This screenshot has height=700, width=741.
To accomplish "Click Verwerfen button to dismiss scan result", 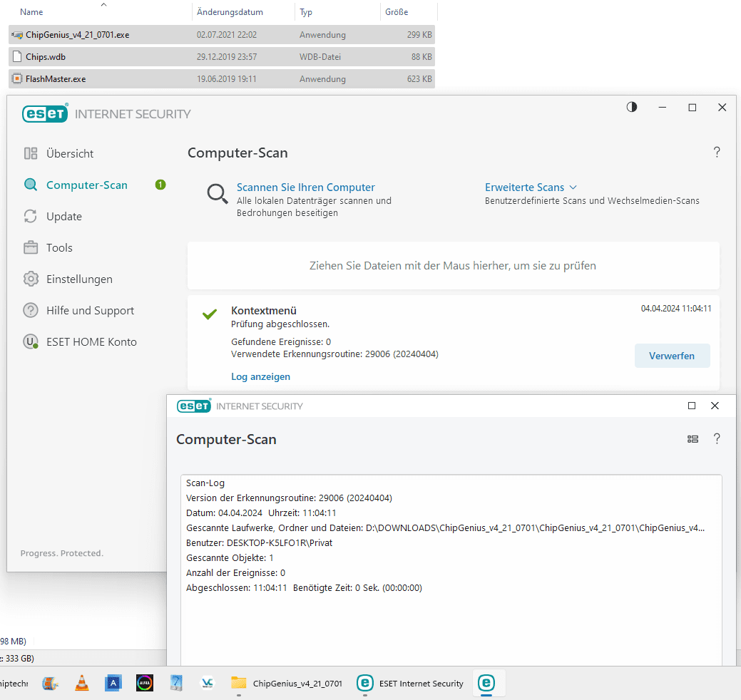I will tap(672, 356).
